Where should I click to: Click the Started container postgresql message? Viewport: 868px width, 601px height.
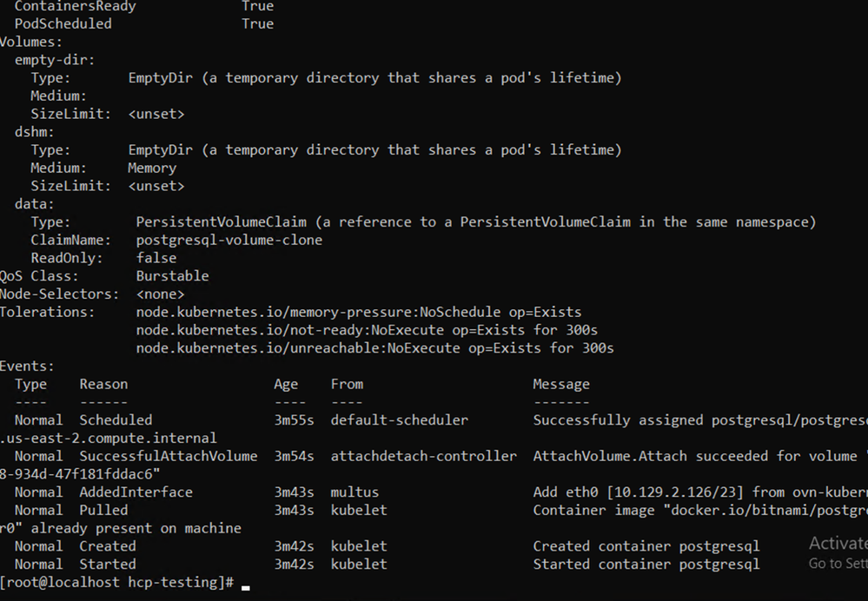646,565
